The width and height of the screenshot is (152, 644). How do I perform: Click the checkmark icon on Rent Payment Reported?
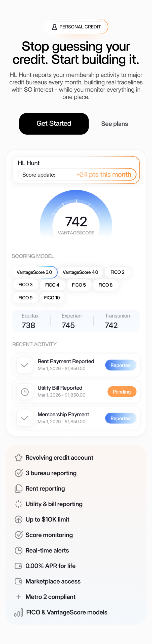[25, 365]
